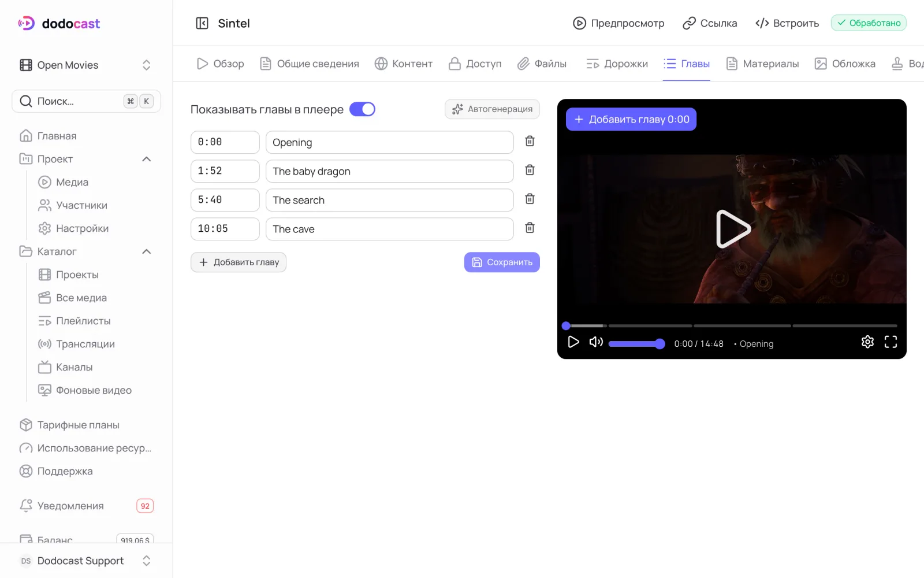Open the Файлы tab
Screen dimensions: 924x578
542,64
